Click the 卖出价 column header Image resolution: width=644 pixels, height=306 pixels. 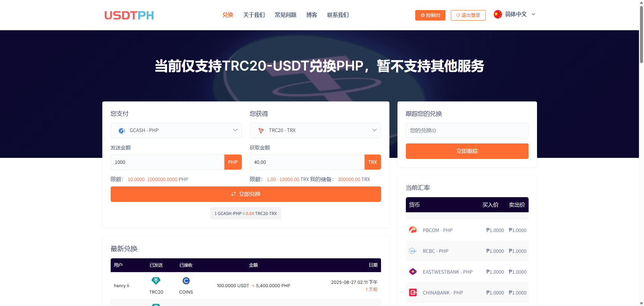click(x=517, y=205)
